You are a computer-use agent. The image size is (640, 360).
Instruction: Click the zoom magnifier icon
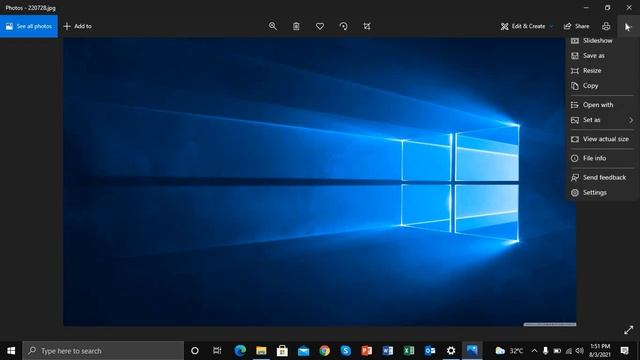click(x=273, y=26)
